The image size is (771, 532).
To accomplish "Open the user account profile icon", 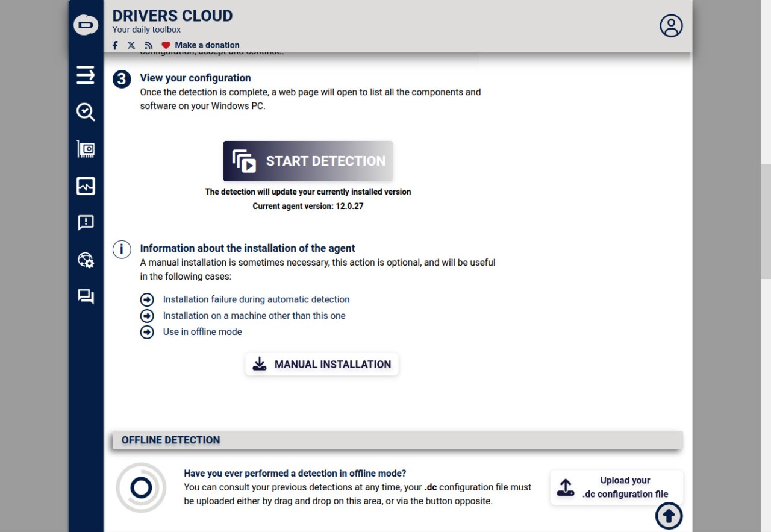I will pyautogui.click(x=671, y=26).
